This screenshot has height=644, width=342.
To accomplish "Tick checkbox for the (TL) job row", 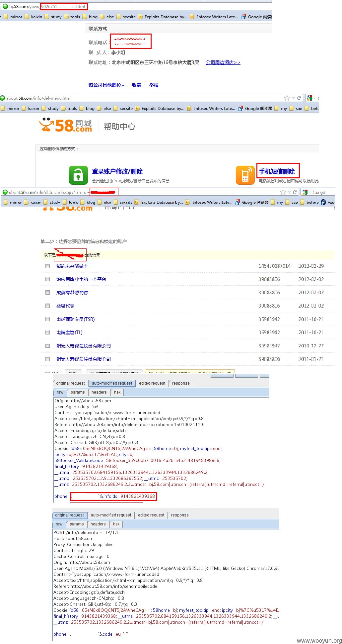I will pyautogui.click(x=47, y=332).
